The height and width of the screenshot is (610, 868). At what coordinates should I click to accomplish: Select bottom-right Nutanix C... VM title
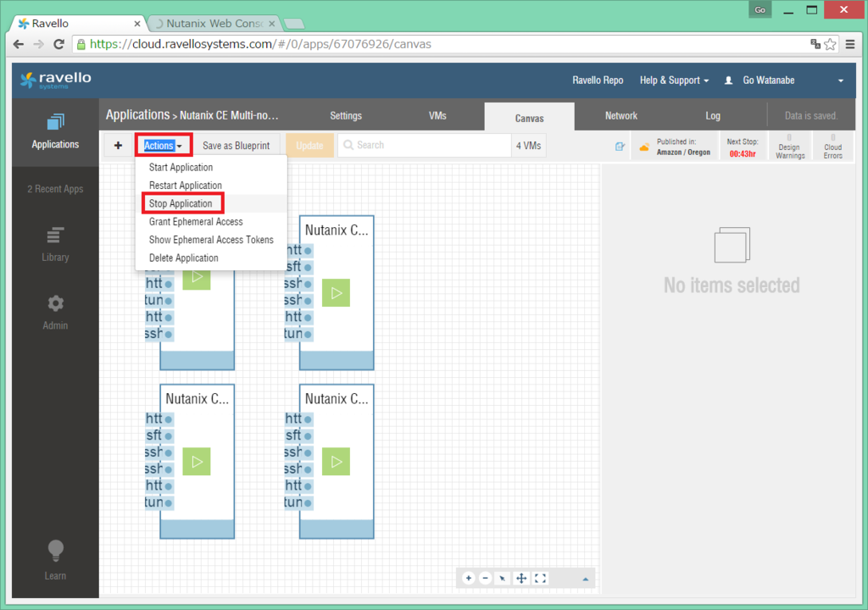337,399
